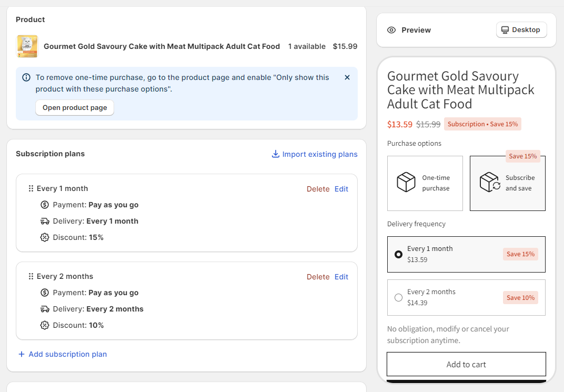Delete the Every 1 month plan
This screenshot has height=392, width=564.
click(318, 189)
